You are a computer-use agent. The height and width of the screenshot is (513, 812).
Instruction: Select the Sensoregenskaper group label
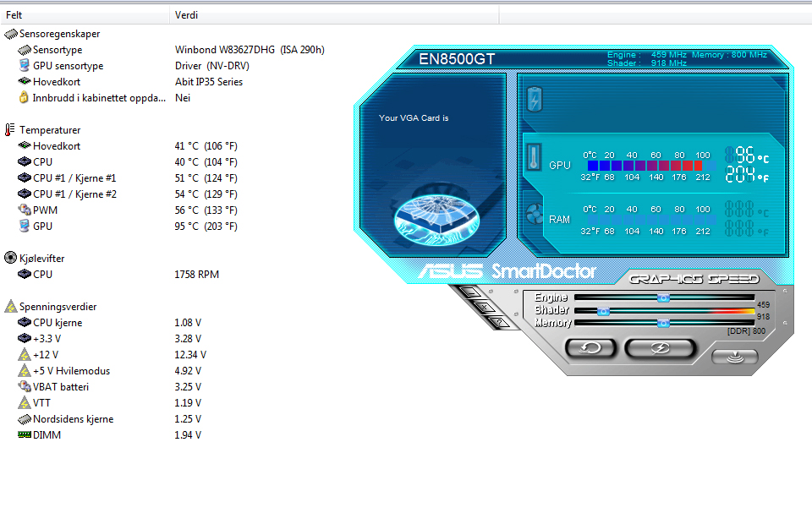[59, 34]
